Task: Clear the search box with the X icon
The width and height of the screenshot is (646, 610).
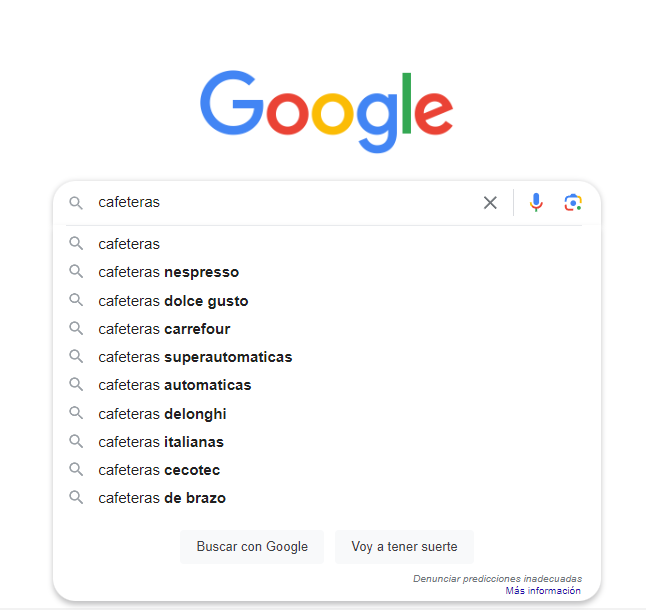Action: click(x=490, y=203)
